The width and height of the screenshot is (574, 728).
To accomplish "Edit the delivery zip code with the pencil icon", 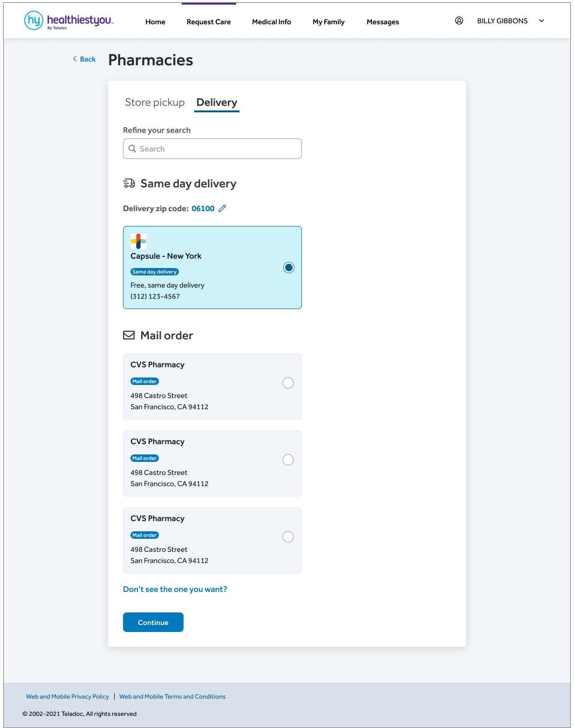I will 222,208.
